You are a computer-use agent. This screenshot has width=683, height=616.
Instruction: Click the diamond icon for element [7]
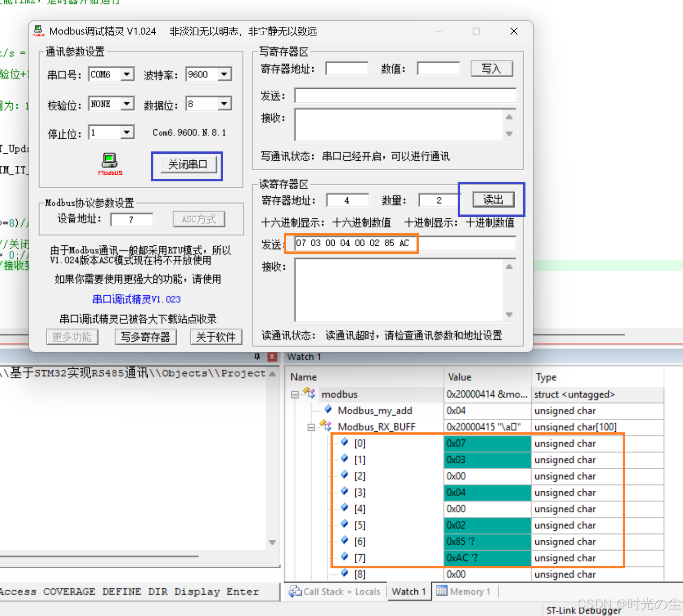click(x=345, y=557)
